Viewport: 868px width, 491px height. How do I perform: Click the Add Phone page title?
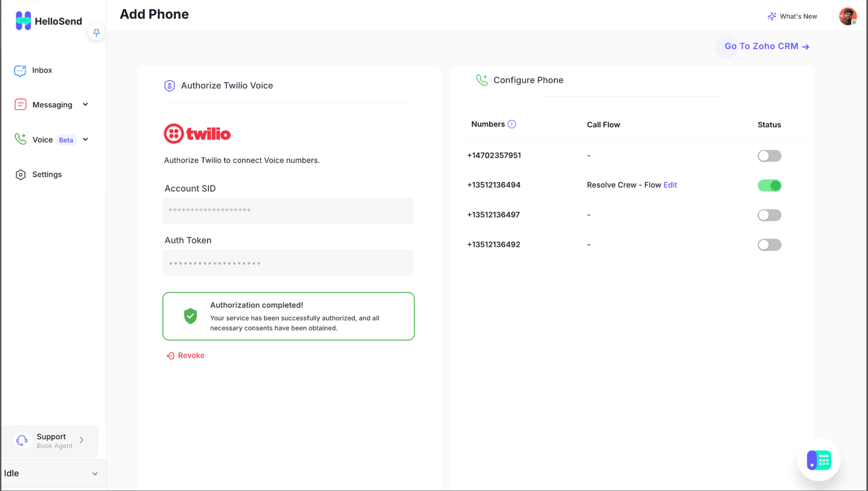click(154, 14)
